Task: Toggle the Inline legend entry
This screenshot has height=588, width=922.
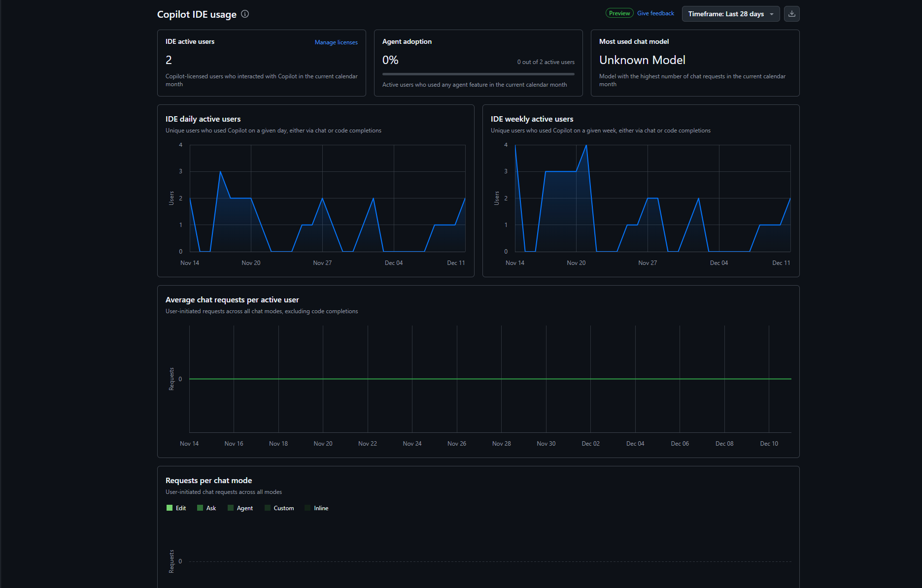Action: [316, 508]
